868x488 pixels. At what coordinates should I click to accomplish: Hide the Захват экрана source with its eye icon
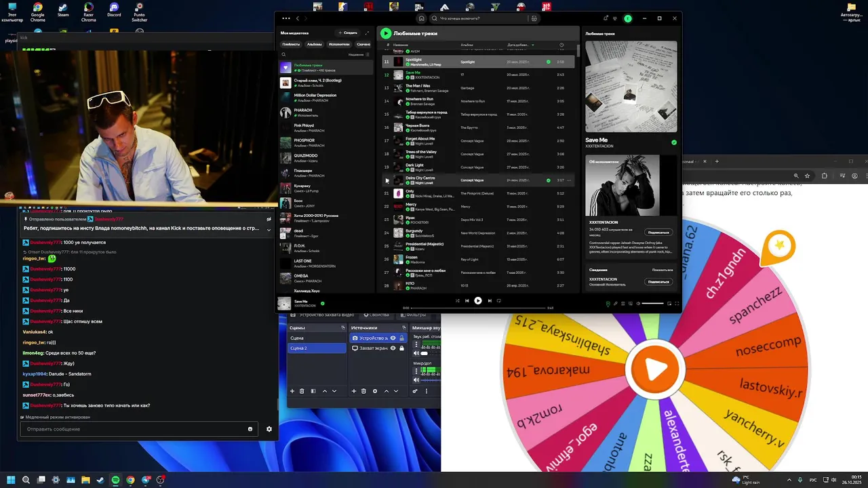pyautogui.click(x=393, y=348)
